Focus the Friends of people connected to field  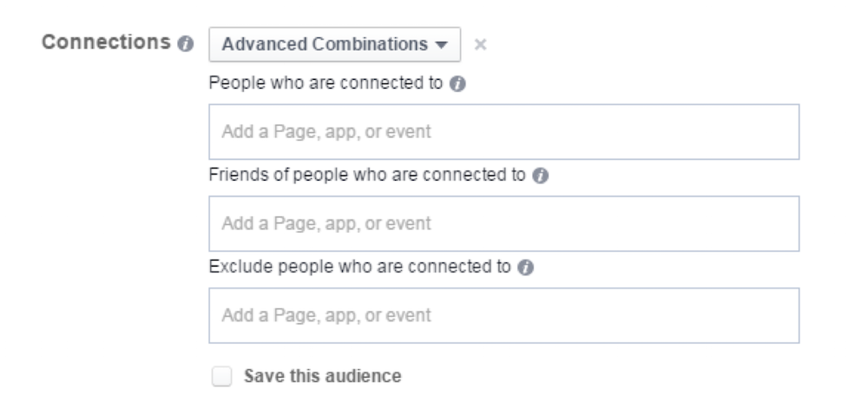503,223
